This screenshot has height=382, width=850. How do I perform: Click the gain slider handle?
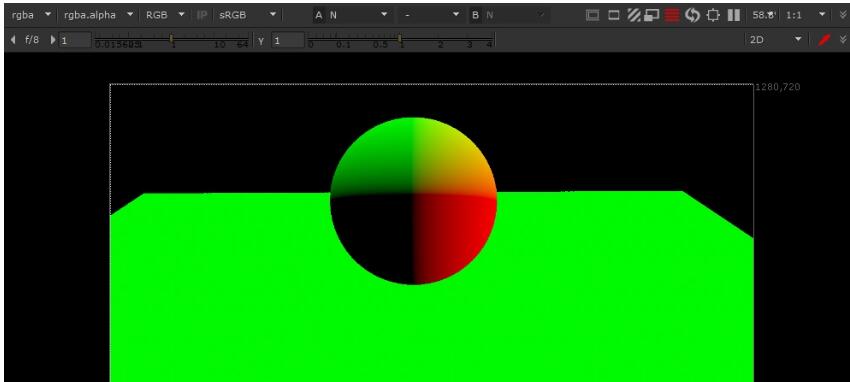point(171,38)
